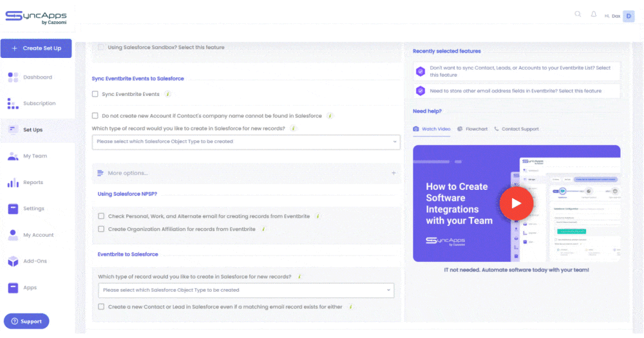This screenshot has width=644, height=338.
Task: Click info icon for Check Personal, Work email
Action: [317, 216]
